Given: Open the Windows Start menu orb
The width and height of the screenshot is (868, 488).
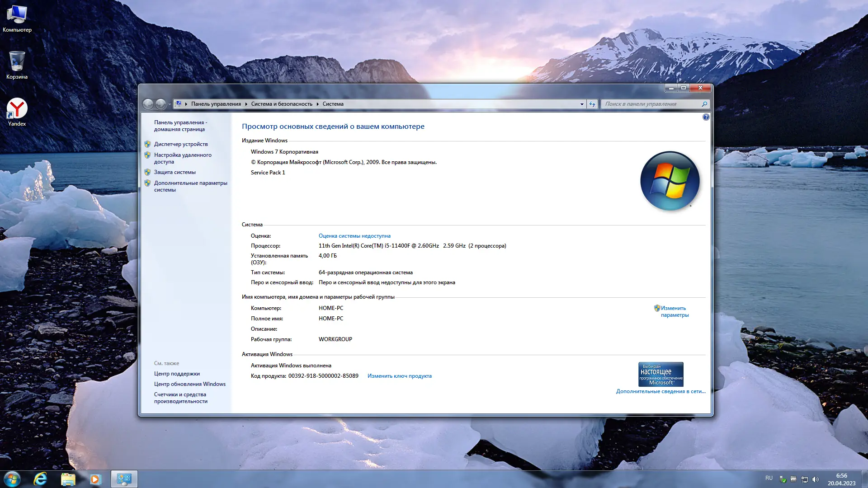Looking at the screenshot, I should (12, 479).
